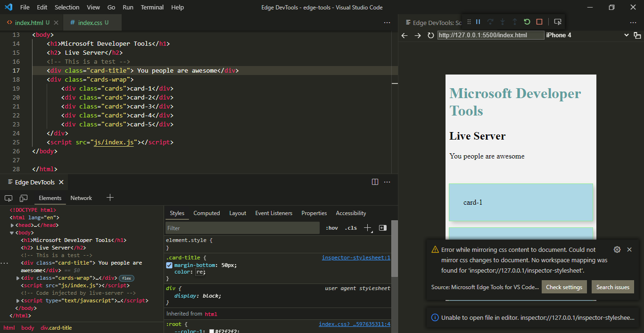This screenshot has width=644, height=333.
Task: Click the new style rule plus icon
Action: (368, 228)
